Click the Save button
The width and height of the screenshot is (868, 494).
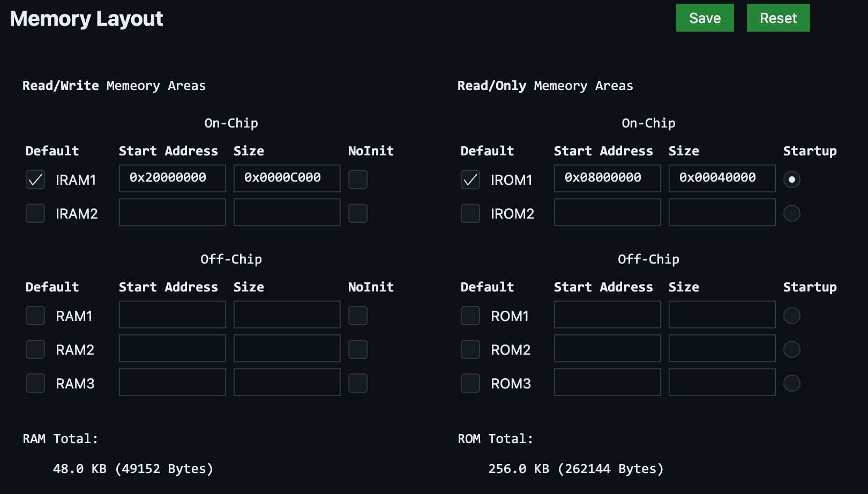(705, 18)
